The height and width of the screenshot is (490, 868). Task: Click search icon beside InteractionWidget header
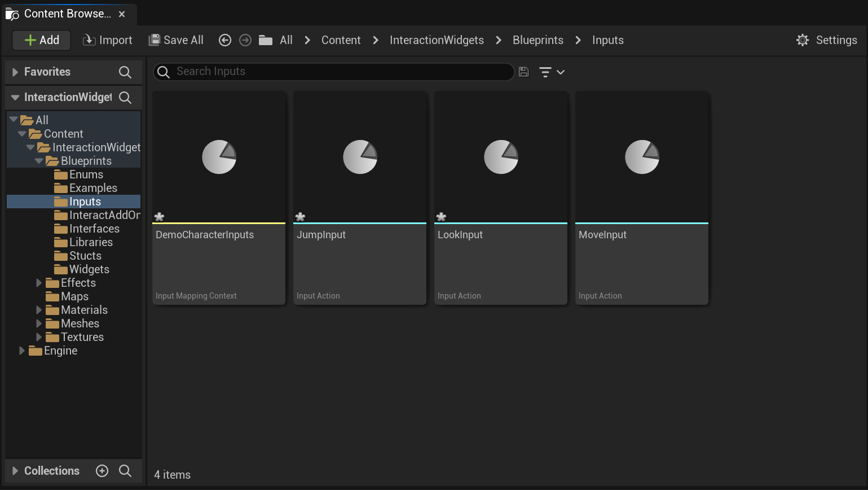coord(125,98)
